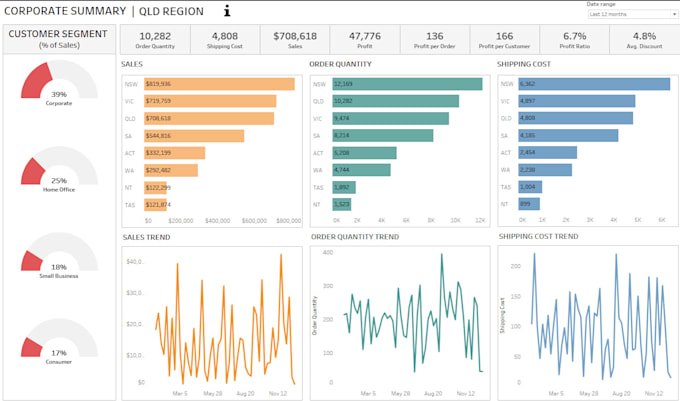
Task: Select the Corporate 39% gauge
Action: tap(59, 83)
